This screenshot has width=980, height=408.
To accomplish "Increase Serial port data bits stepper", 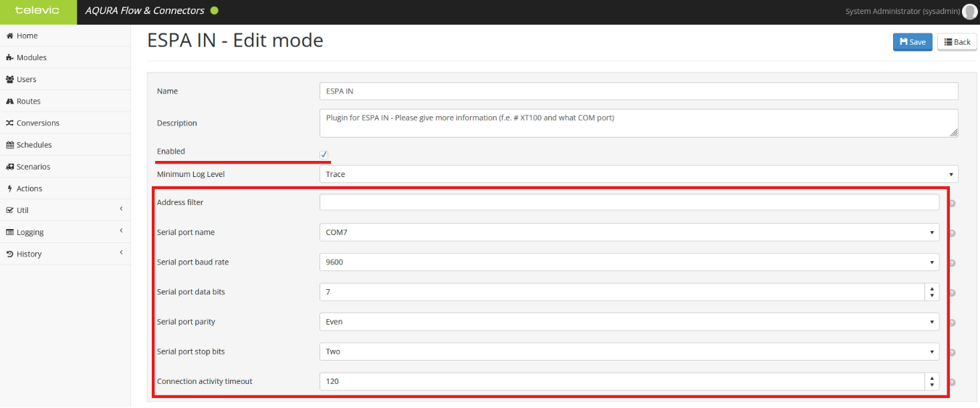I will tap(932, 288).
